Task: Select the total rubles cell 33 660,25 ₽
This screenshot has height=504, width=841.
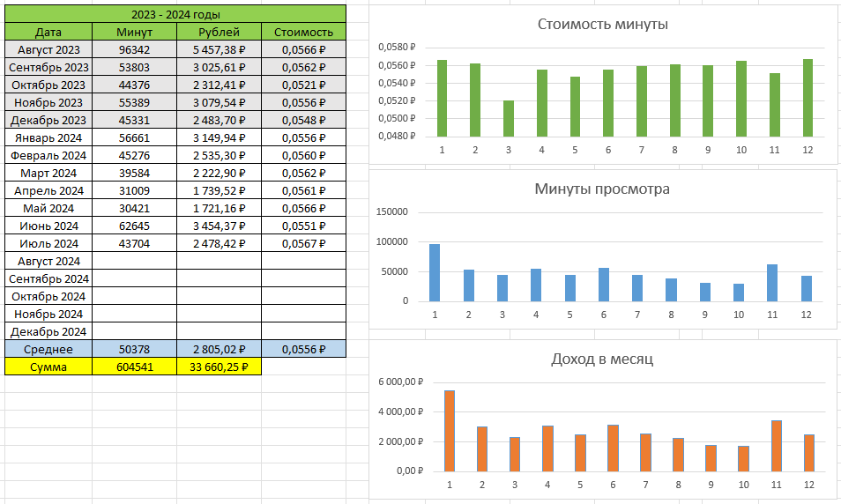Action: pos(219,367)
